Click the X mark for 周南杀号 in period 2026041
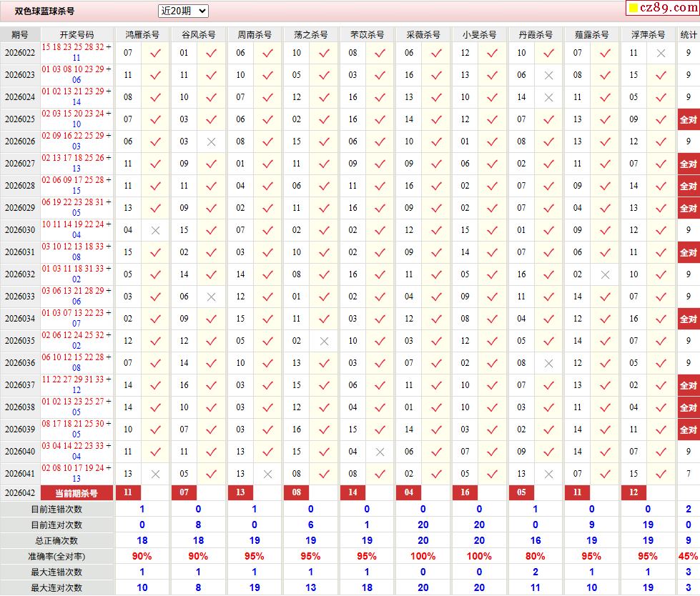Image resolution: width=700 pixels, height=596 pixels. [267, 474]
